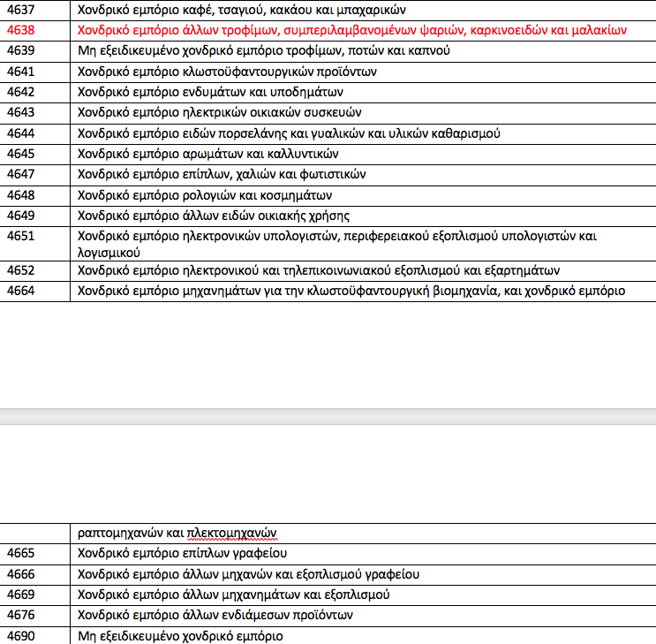The image size is (656, 644).
Task: Click the word 'ραπτομηχανών' in the continuation row
Action: (x=120, y=533)
